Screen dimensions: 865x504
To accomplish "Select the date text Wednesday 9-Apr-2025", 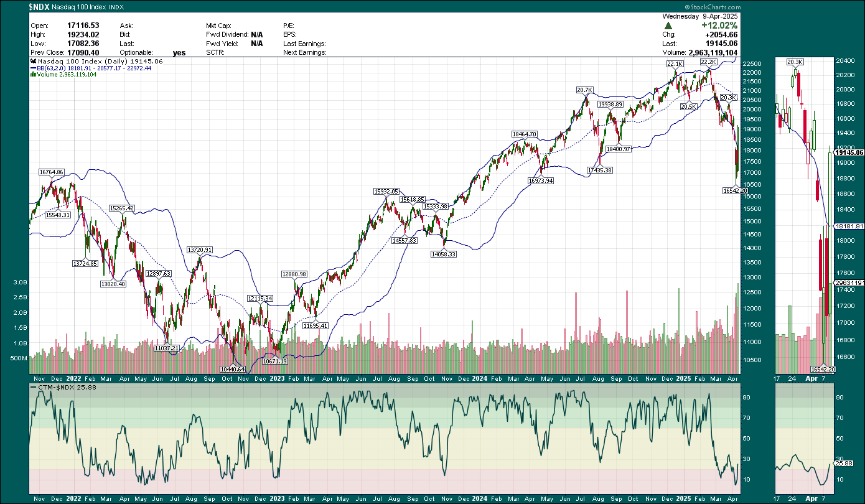I will pyautogui.click(x=699, y=17).
